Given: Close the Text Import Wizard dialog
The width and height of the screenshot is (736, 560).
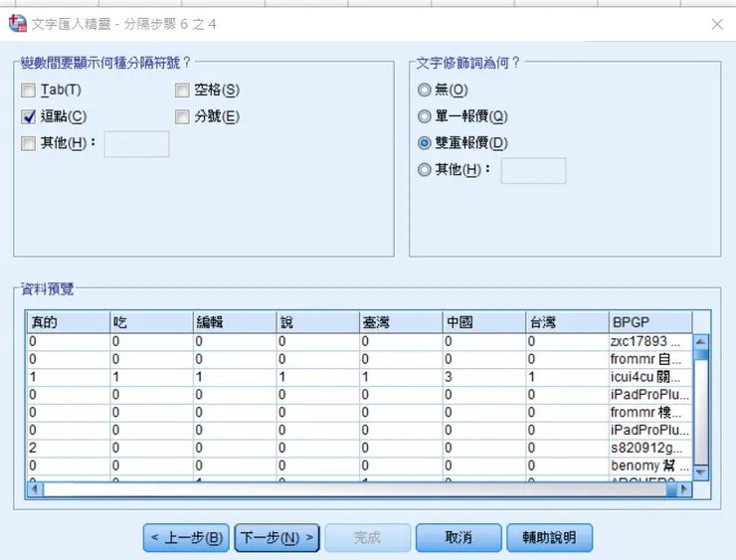Looking at the screenshot, I should pyautogui.click(x=717, y=24).
